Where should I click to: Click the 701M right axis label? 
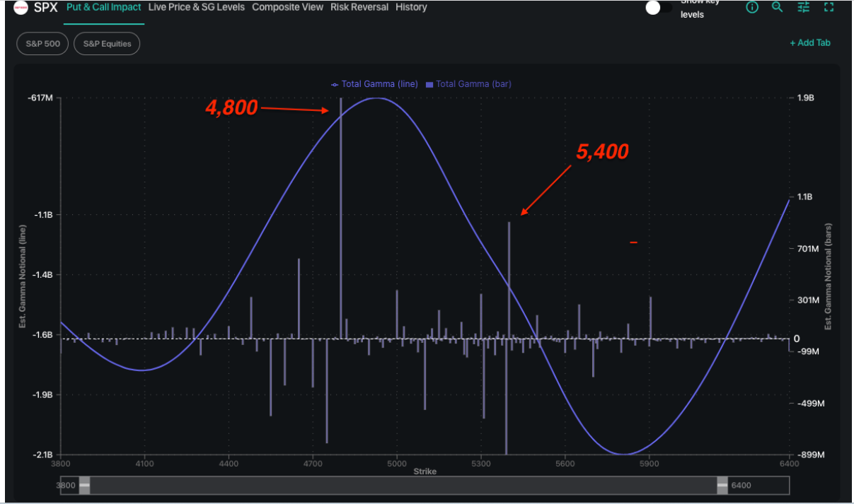(807, 249)
